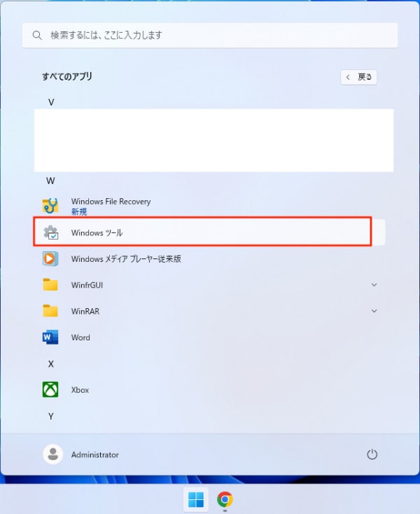Viewport: 420px width, 514px height.
Task: Select the letter Y group header
Action: pos(51,417)
